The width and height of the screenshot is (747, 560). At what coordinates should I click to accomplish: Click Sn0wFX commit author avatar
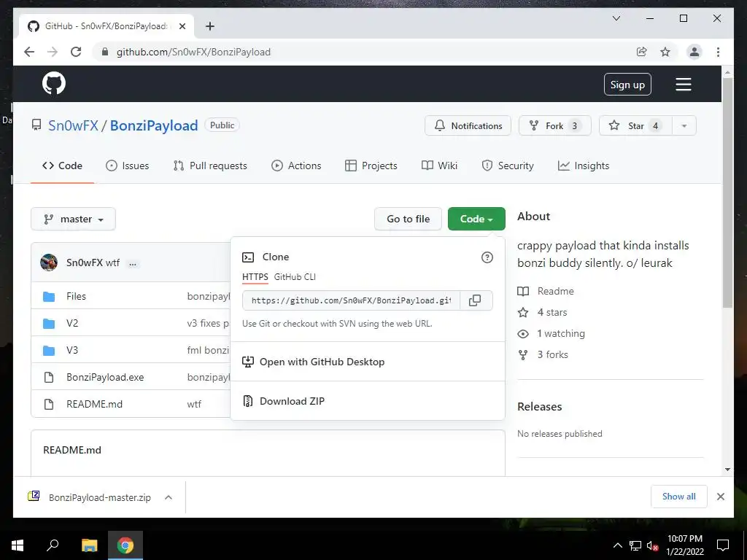[x=49, y=262]
